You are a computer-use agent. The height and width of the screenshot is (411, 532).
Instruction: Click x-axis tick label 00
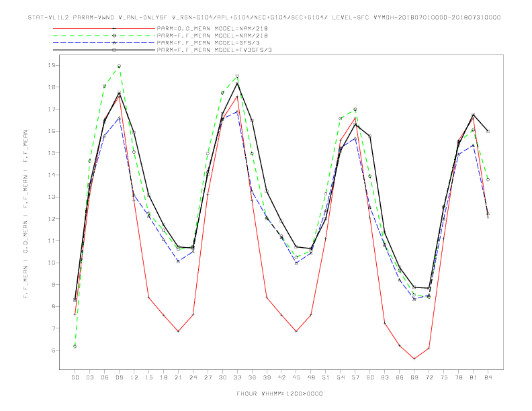[75, 377]
